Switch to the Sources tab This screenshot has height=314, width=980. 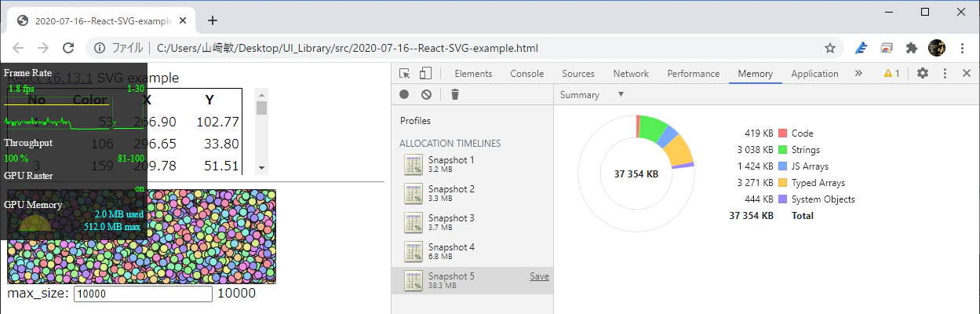[578, 74]
